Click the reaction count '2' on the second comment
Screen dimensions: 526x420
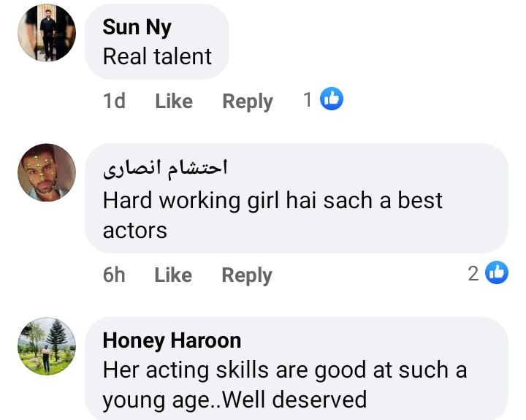[473, 274]
